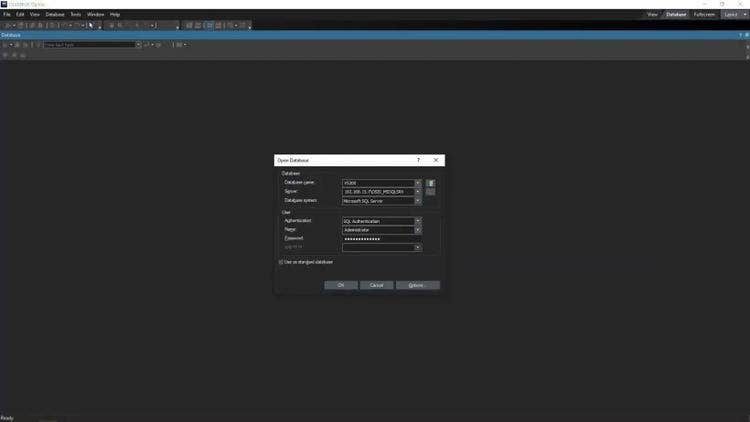Click the application logo in the title bar
The width and height of the screenshot is (750, 422).
click(4, 4)
